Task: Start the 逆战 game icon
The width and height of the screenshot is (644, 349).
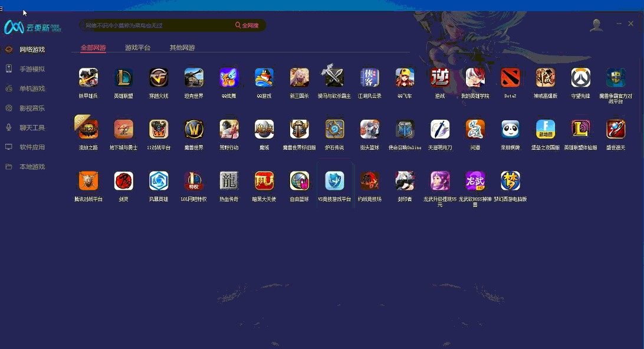Action: pyautogui.click(x=440, y=78)
